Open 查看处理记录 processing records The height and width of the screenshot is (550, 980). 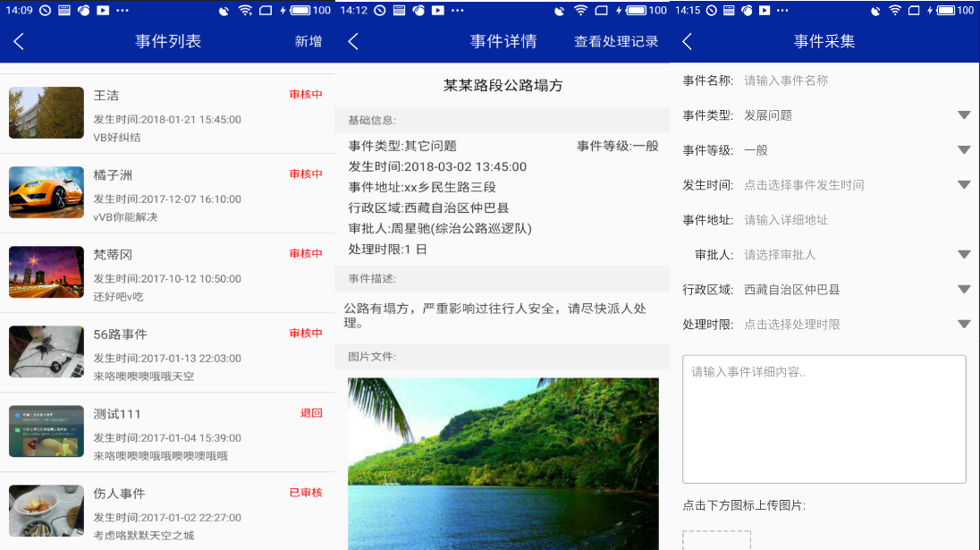pos(616,42)
